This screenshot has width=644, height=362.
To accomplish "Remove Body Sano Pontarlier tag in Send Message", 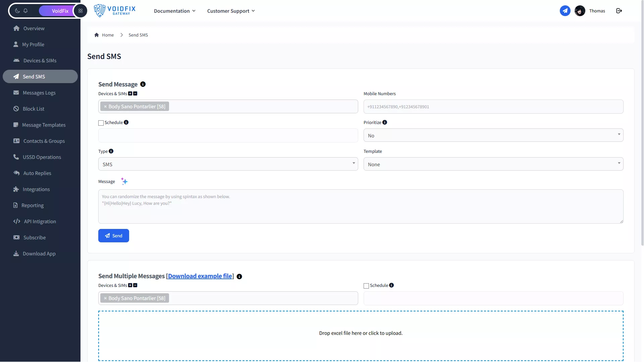I will click(x=105, y=107).
